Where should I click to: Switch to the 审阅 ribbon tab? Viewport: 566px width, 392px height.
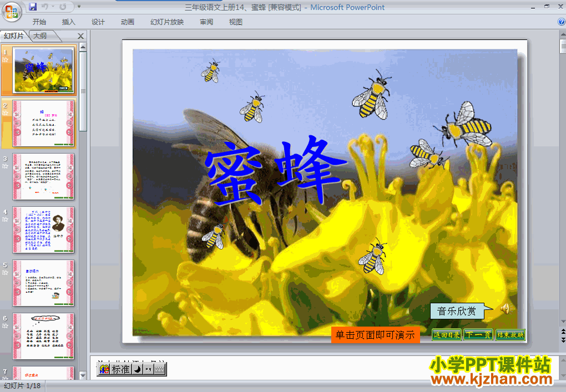pos(206,22)
